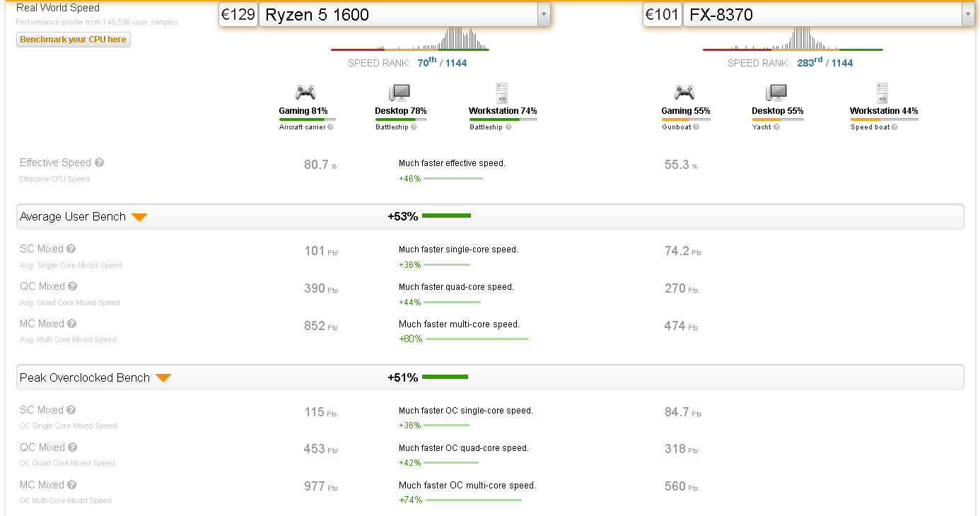
Task: Click the Ryzen 5 1600 Desktop monitor icon
Action: 399,93
